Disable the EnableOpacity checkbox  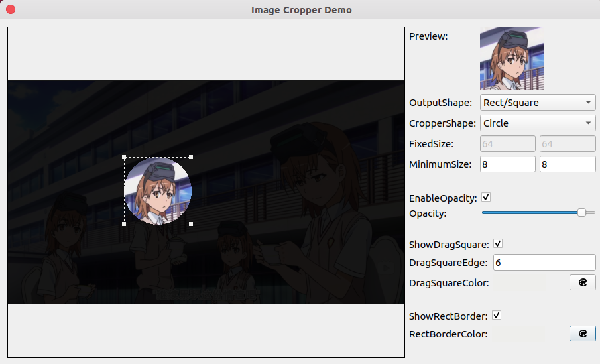[486, 198]
